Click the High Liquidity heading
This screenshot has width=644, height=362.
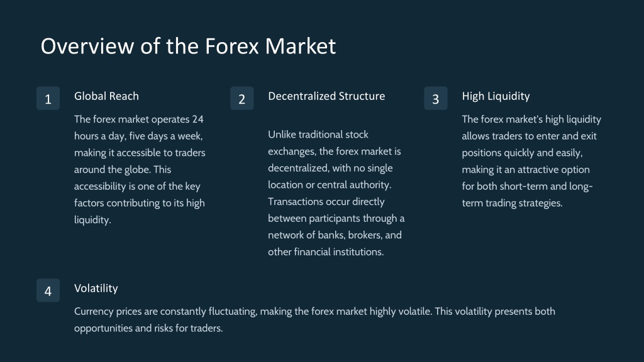pyautogui.click(x=496, y=96)
